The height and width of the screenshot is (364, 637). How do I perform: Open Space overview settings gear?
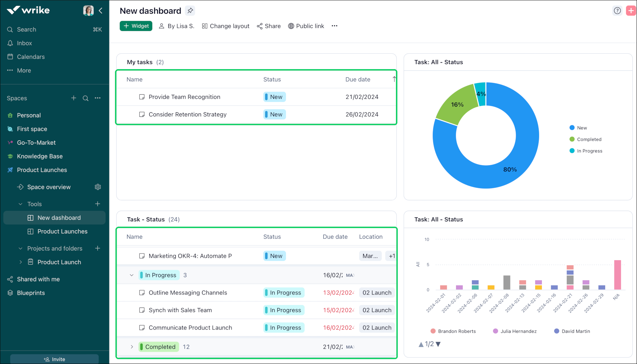tap(98, 187)
